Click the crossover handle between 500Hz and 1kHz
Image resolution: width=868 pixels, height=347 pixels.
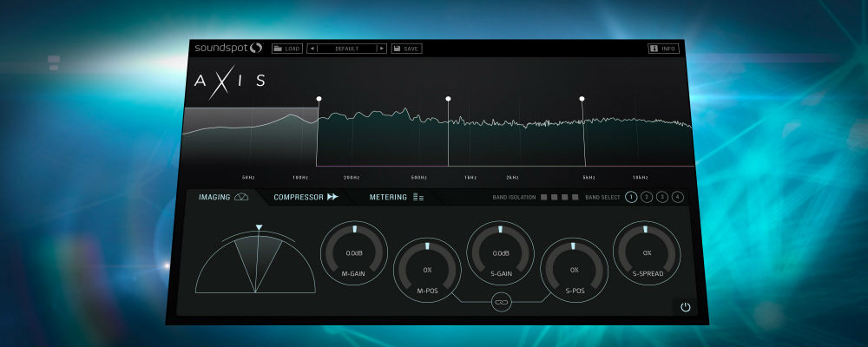[448, 99]
